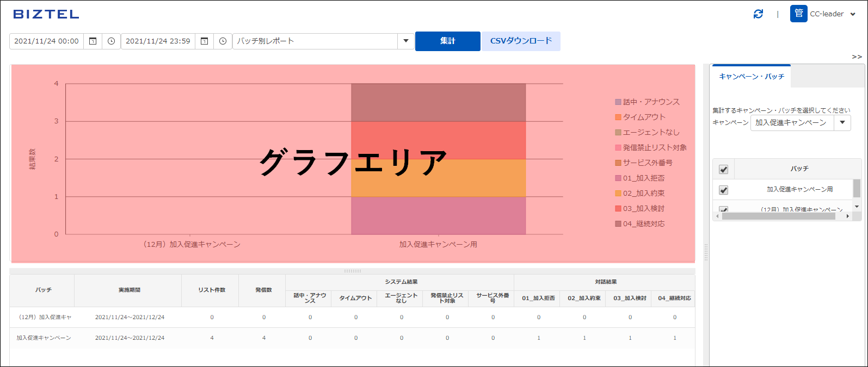Click the 02_加入約束 orange bar segment
868x367 pixels.
pyautogui.click(x=438, y=178)
